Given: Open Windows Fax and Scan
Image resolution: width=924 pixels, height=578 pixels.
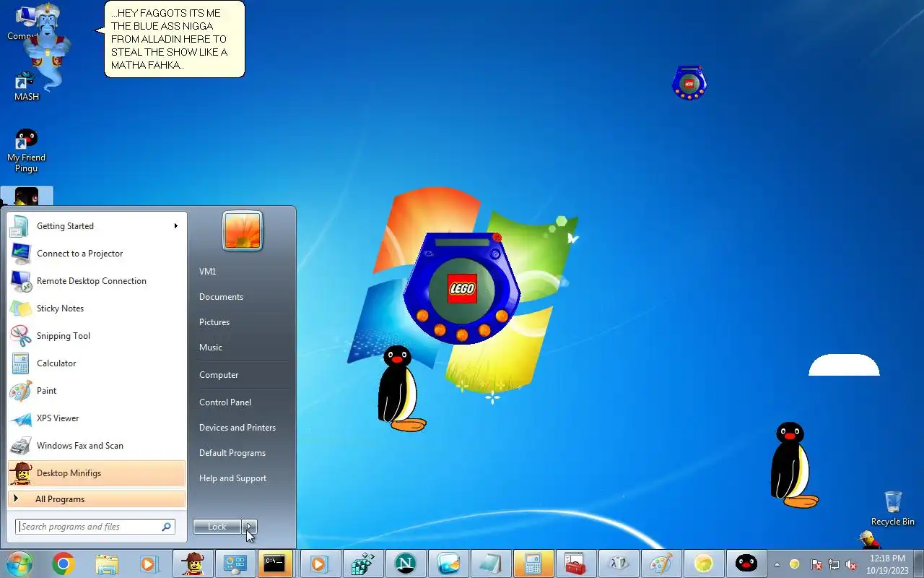Looking at the screenshot, I should tap(97, 446).
